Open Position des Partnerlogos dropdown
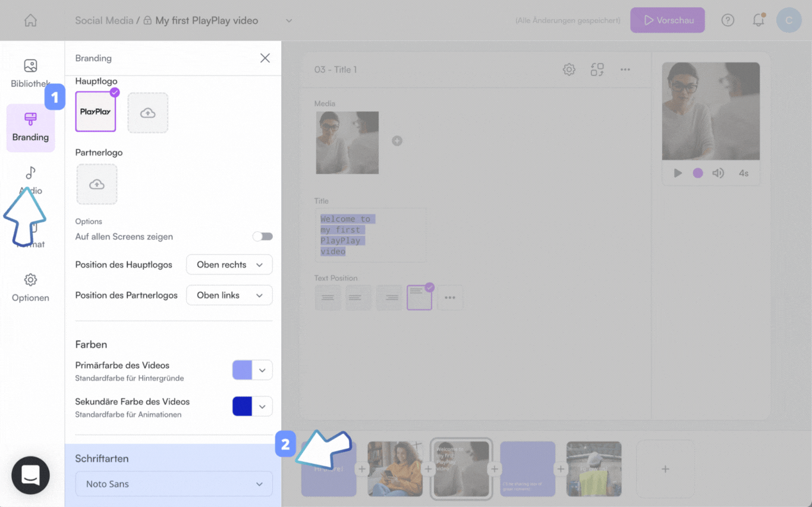 pyautogui.click(x=229, y=295)
